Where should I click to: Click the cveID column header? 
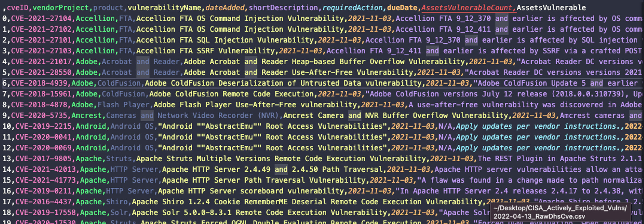pos(17,8)
